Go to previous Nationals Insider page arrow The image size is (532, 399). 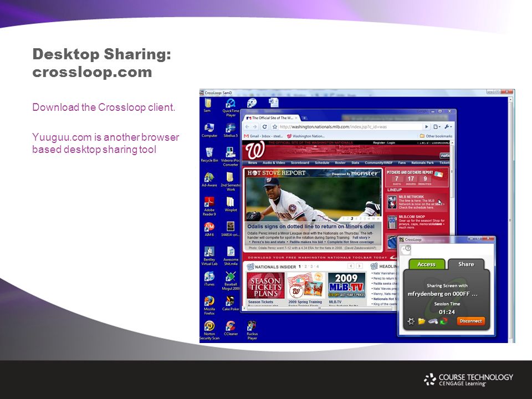point(351,267)
